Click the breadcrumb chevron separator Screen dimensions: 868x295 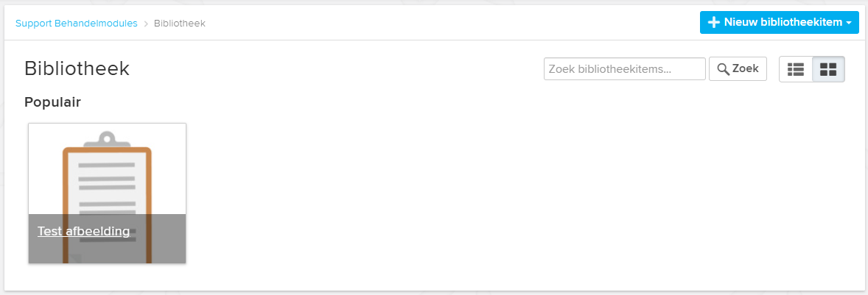coord(146,24)
